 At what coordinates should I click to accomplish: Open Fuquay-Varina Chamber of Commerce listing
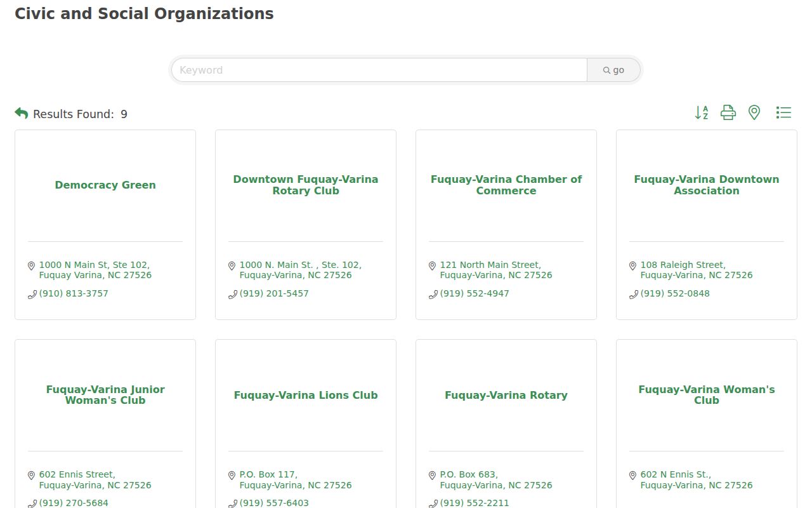506,185
